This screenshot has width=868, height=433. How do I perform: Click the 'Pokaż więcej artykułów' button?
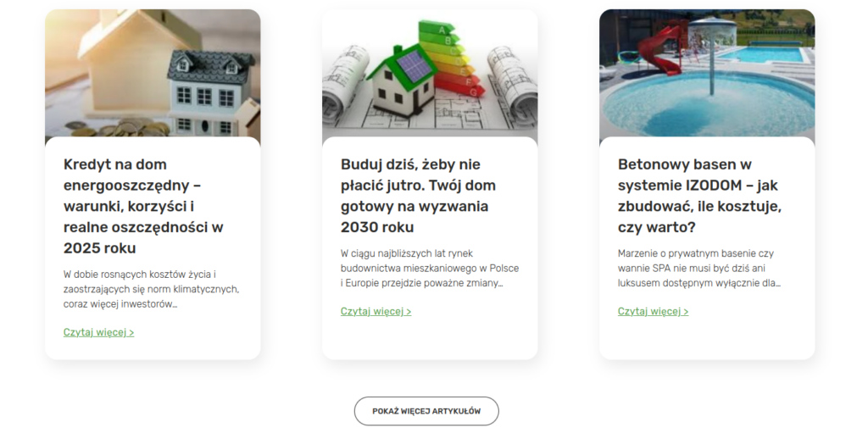(427, 412)
